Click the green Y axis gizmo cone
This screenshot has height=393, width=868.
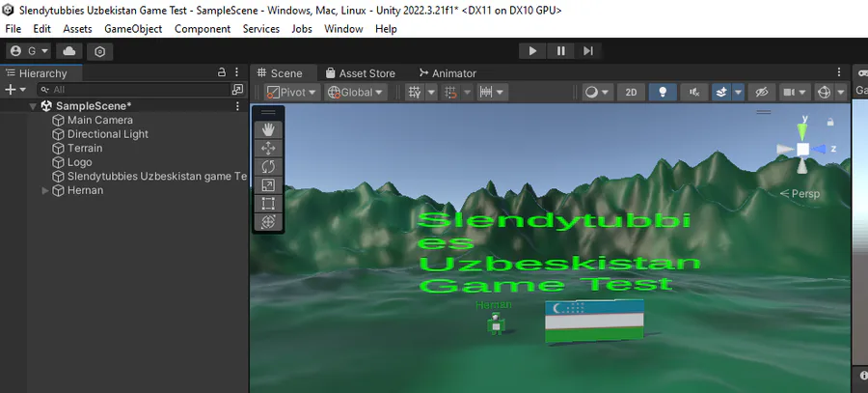coord(802,131)
